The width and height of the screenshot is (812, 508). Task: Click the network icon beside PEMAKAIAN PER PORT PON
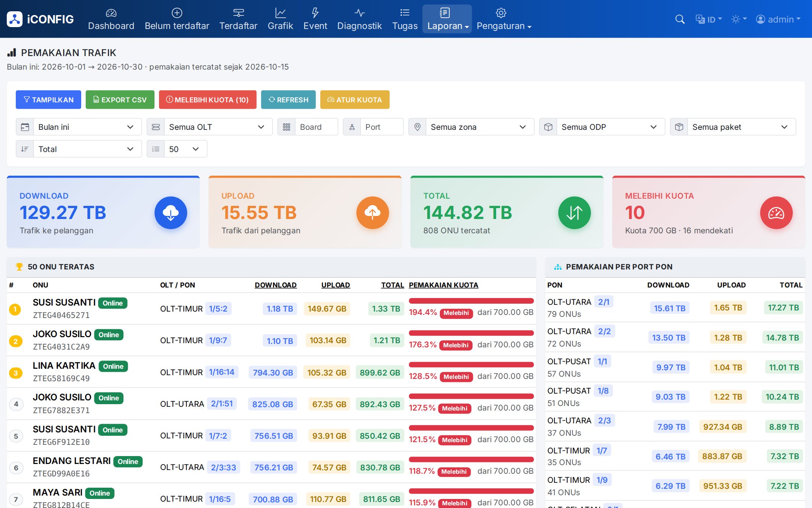click(558, 267)
